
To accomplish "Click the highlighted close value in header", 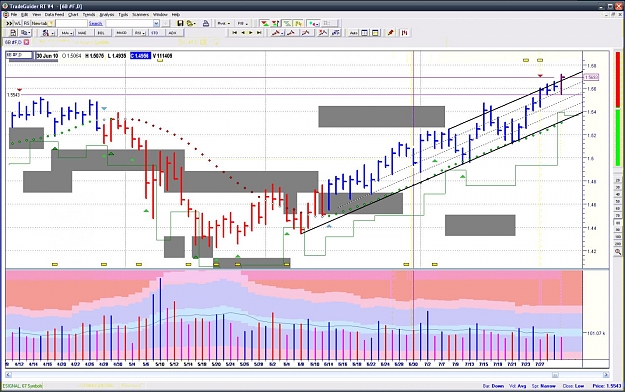I will point(140,56).
